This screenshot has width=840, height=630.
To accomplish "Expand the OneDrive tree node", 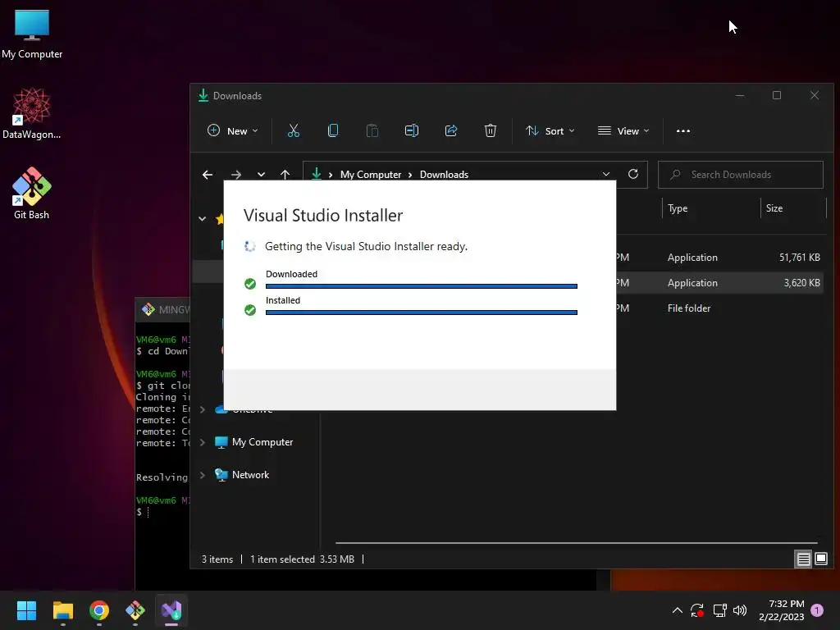I will pos(203,409).
